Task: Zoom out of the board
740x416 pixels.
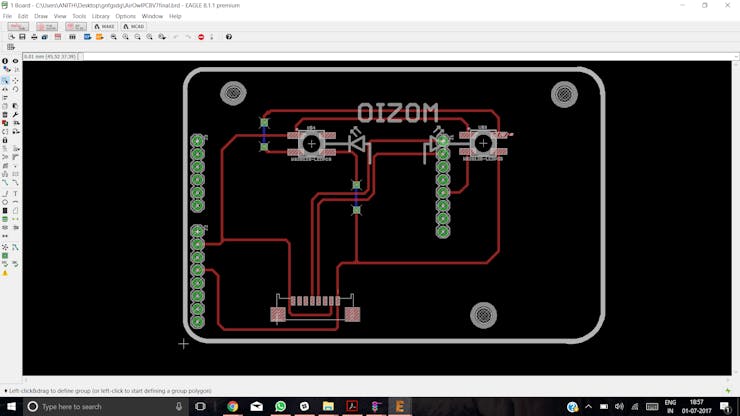Action: coord(137,37)
